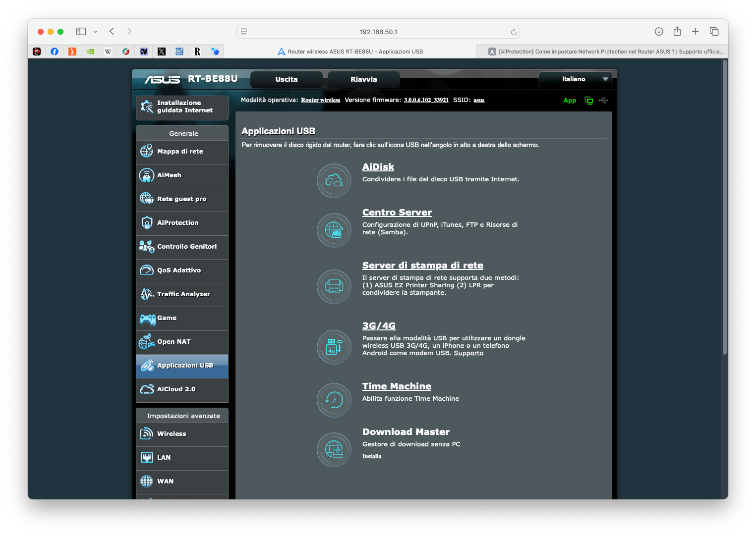
Task: Click Safari's Downloads icon
Action: click(659, 32)
